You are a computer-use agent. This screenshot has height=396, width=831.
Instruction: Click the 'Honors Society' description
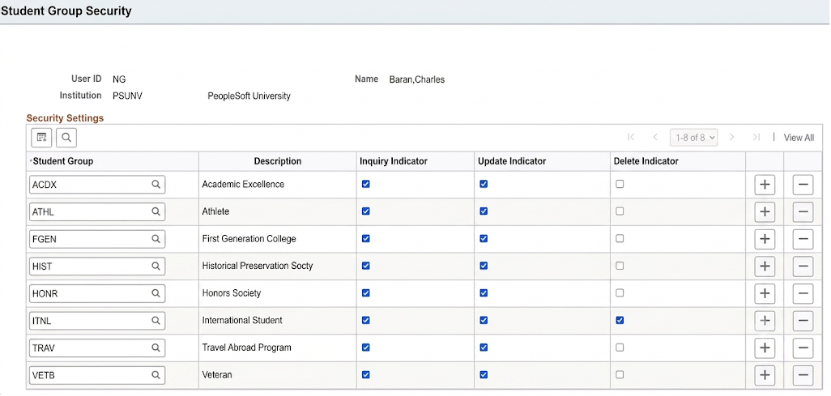pos(232,293)
